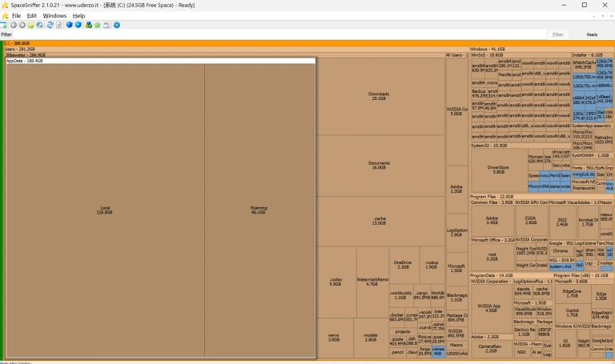Click the Filter button at right
This screenshot has width=615, height=364.
(x=557, y=34)
